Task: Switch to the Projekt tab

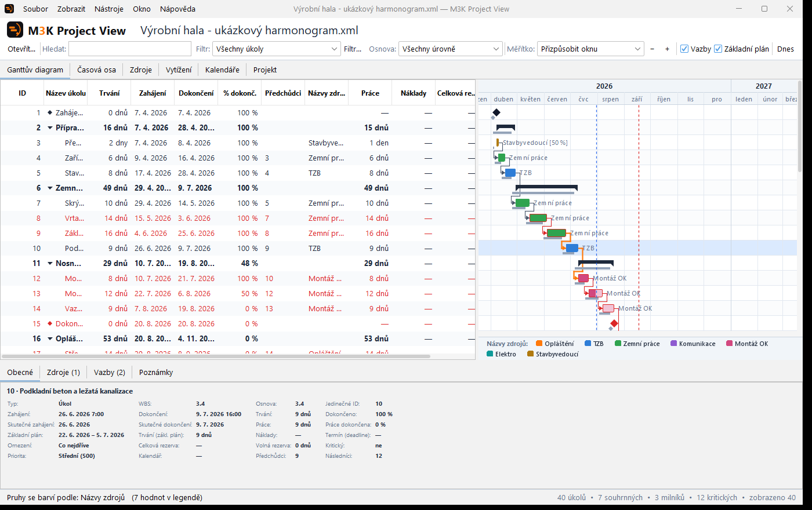Action: (x=265, y=70)
